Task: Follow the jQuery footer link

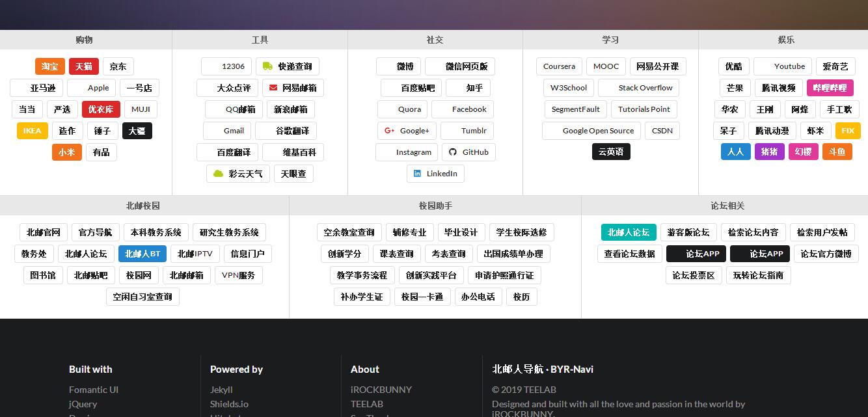Action: click(83, 404)
